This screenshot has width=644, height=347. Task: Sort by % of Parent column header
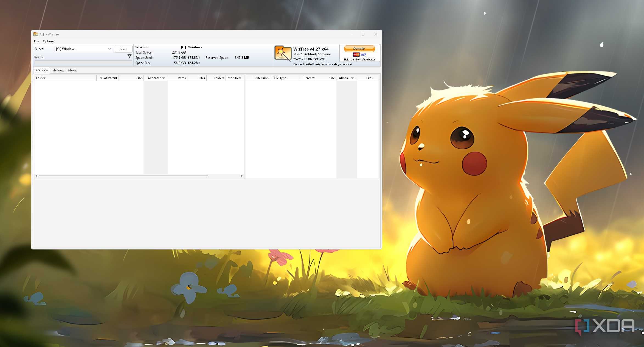pos(108,78)
